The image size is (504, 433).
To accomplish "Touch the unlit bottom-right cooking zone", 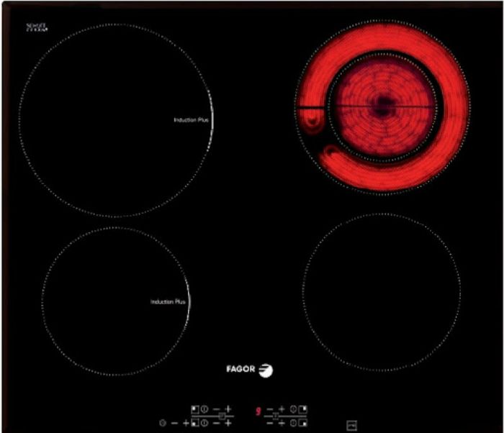I will (x=381, y=292).
